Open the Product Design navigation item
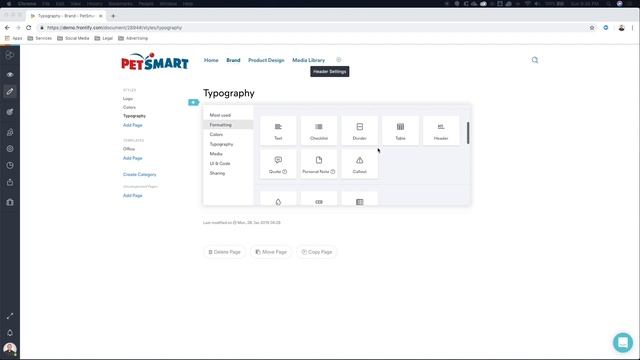640x360 pixels. pos(266,60)
